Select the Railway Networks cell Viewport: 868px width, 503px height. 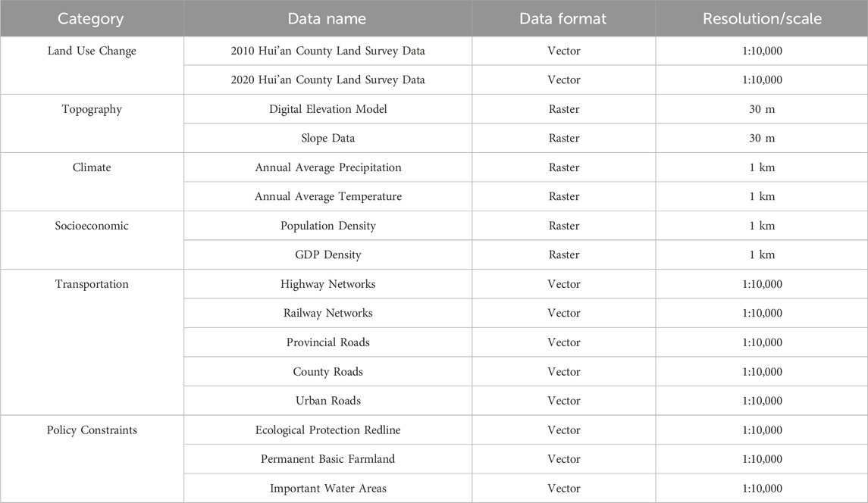pyautogui.click(x=327, y=313)
